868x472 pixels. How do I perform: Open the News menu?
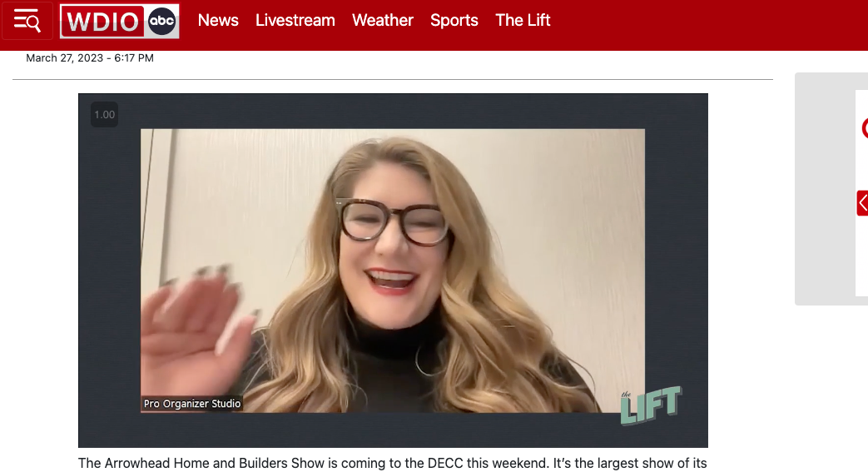(x=218, y=21)
